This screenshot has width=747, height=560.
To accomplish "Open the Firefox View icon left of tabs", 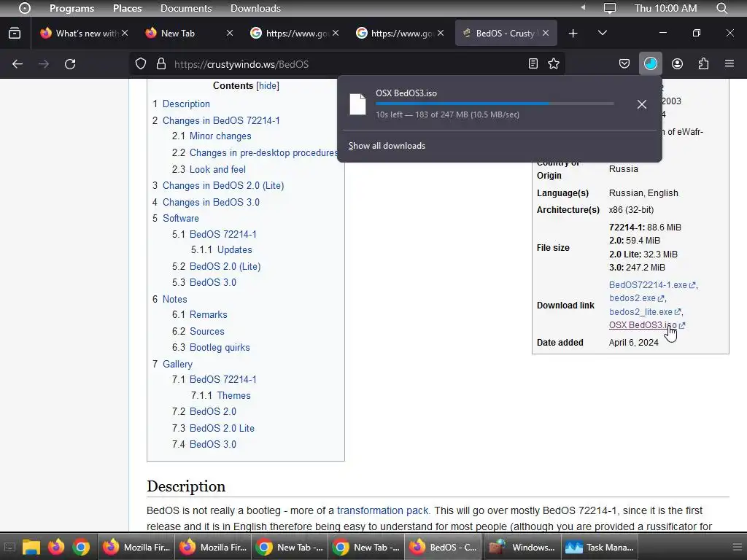I will point(15,33).
